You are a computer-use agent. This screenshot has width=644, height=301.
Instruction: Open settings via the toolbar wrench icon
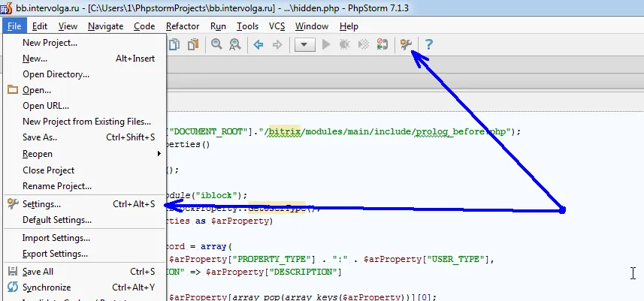click(x=406, y=44)
